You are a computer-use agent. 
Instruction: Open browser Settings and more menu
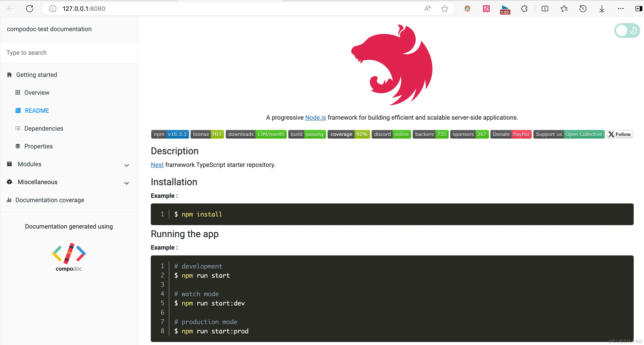[621, 9]
